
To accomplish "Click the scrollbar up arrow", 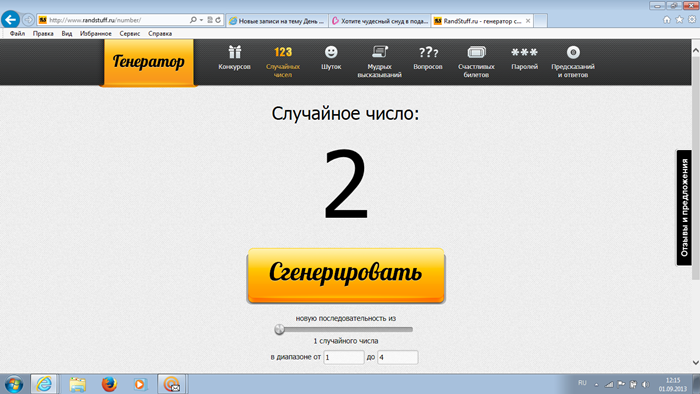I will [696, 50].
